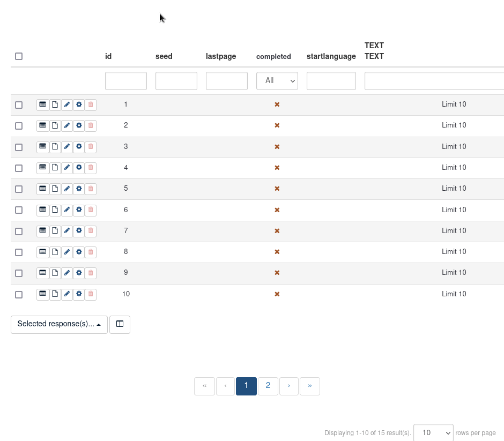This screenshot has height=441, width=504.
Task: Open the column selector icon button
Action: pyautogui.click(x=120, y=324)
